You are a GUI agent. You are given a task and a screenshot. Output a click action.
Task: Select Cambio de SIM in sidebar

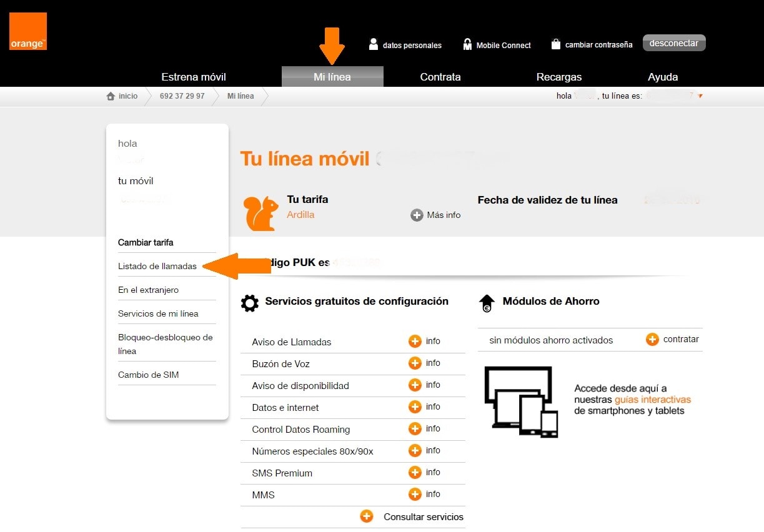point(148,375)
